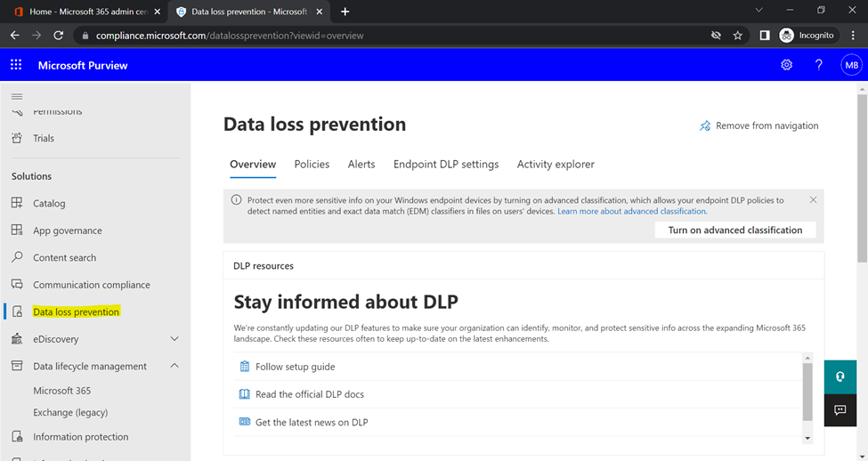
Task: Open Exchange (legacy) in sidebar
Action: pos(70,412)
